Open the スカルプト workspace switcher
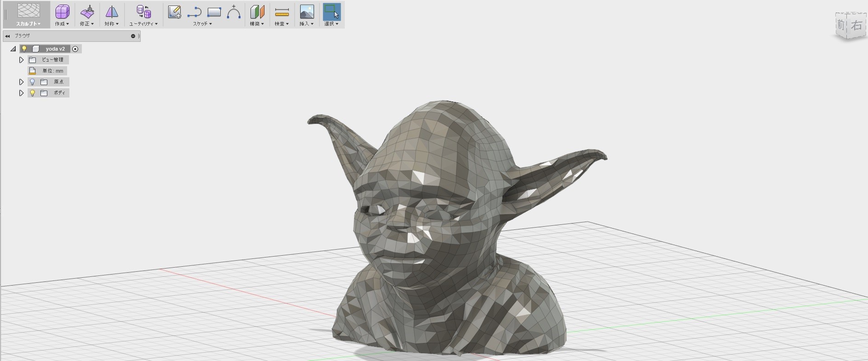This screenshot has height=361, width=868. click(x=29, y=15)
